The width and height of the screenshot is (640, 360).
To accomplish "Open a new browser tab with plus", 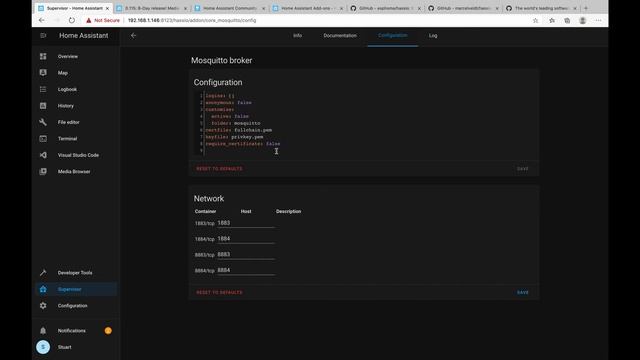I will point(586,8).
